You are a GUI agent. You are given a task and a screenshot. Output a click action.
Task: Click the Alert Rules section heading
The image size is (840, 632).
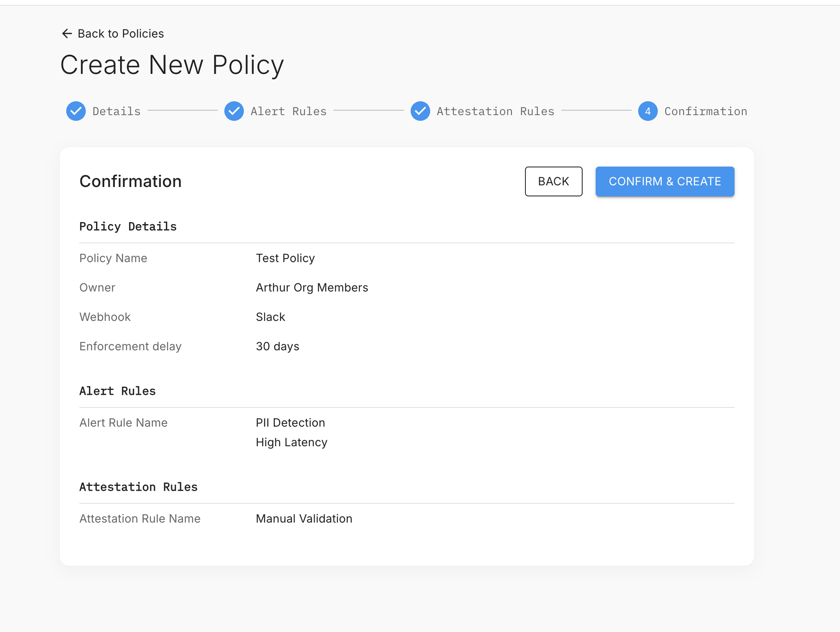117,391
